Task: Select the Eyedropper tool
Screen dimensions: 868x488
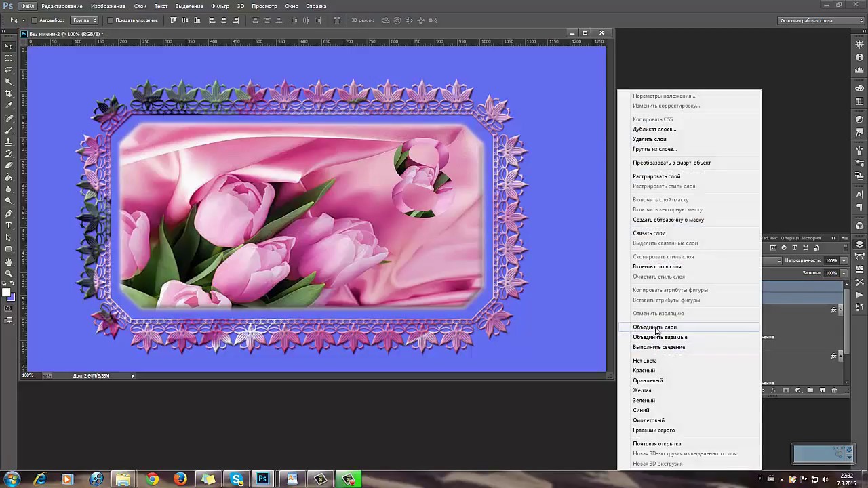Action: pyautogui.click(x=9, y=105)
